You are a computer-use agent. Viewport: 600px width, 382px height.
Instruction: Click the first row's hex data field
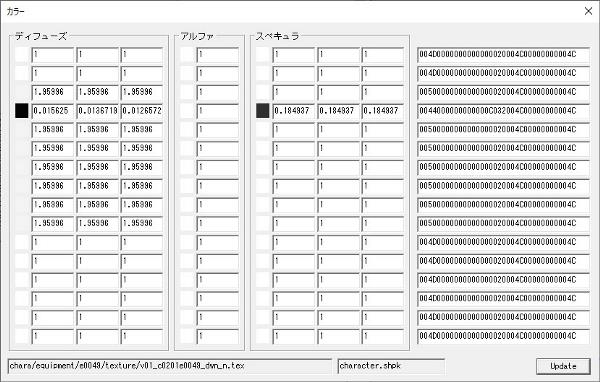click(503, 54)
